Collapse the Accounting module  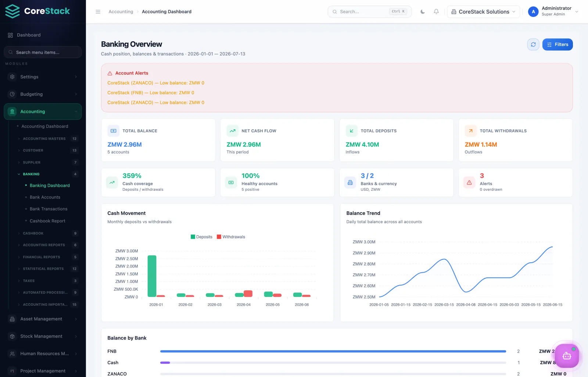(43, 112)
